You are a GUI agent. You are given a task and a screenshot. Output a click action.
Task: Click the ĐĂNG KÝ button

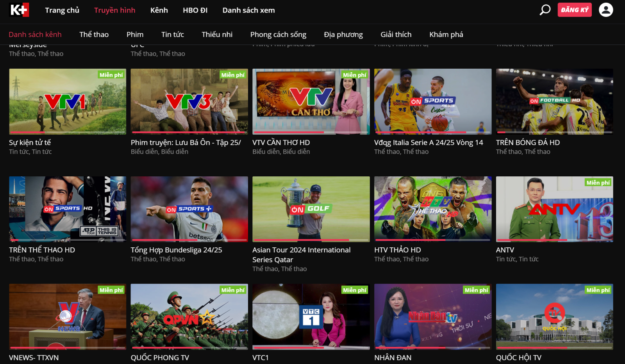click(574, 10)
